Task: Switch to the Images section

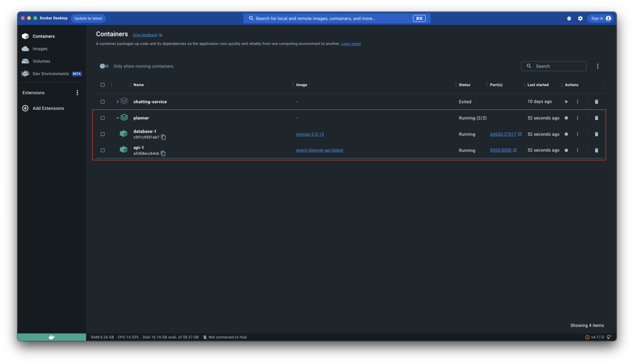Action: pyautogui.click(x=40, y=49)
